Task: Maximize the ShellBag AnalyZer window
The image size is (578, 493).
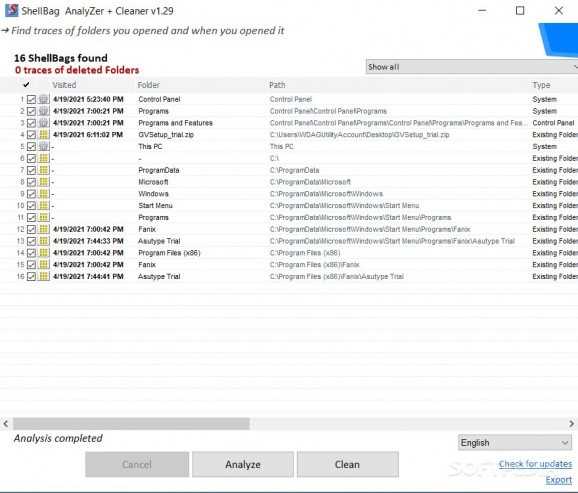Action: [x=520, y=11]
